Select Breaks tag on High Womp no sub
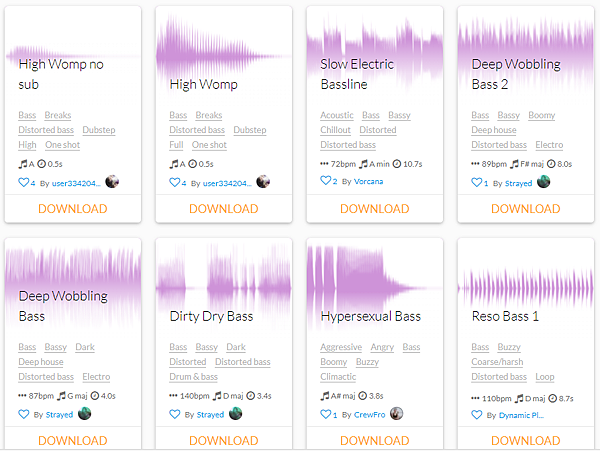Viewport: 600px width, 451px height. (x=58, y=115)
